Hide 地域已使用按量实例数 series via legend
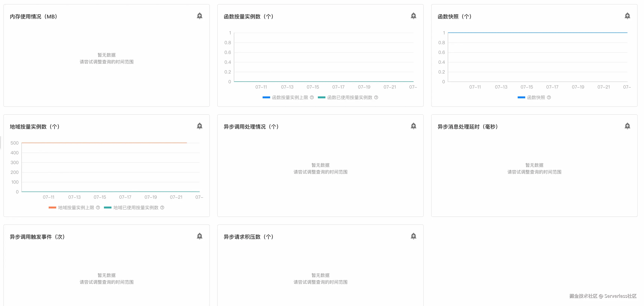This screenshot has width=644, height=306. [x=136, y=208]
